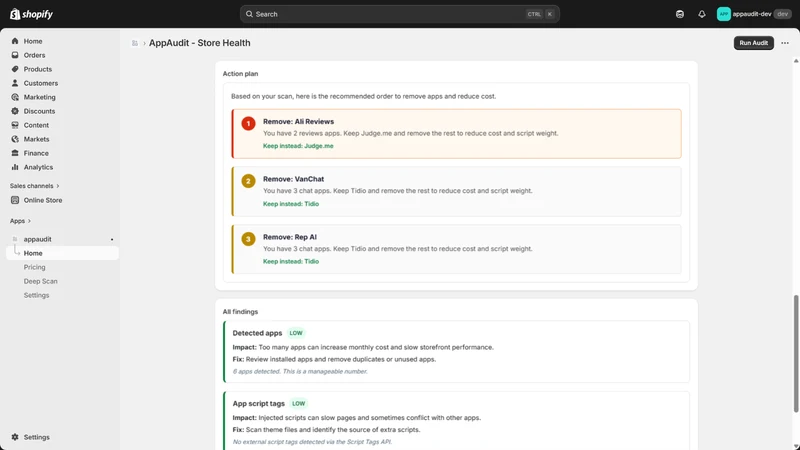This screenshot has width=800, height=450.
Task: Click the Shopify logo
Action: (x=31, y=14)
